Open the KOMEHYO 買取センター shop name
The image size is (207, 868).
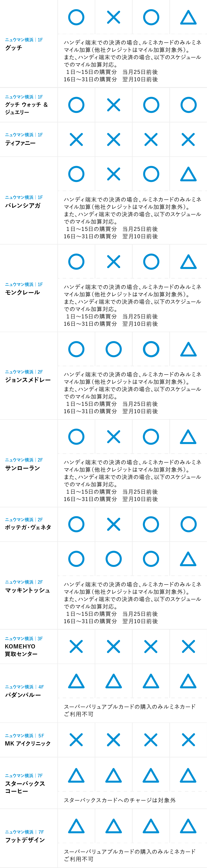pos(21,650)
